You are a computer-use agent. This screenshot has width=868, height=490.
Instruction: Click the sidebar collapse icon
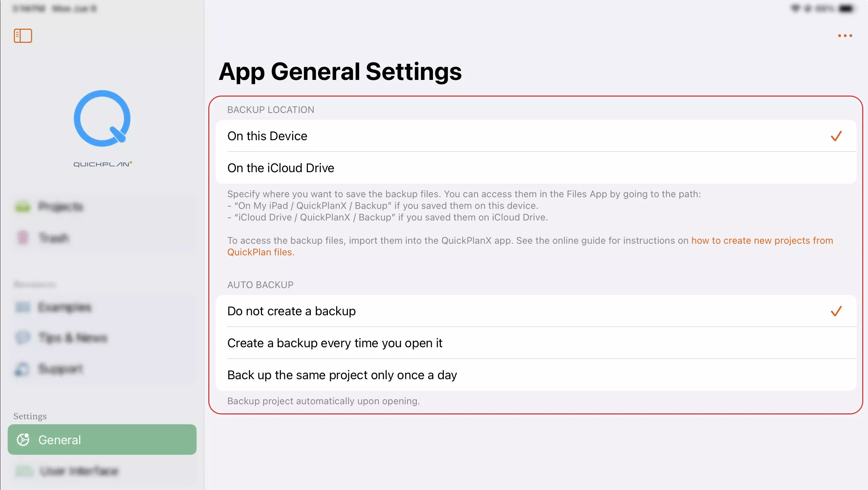pos(23,36)
